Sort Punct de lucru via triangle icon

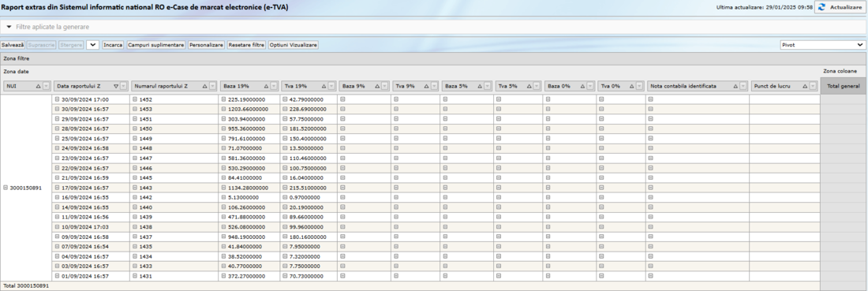pos(804,86)
